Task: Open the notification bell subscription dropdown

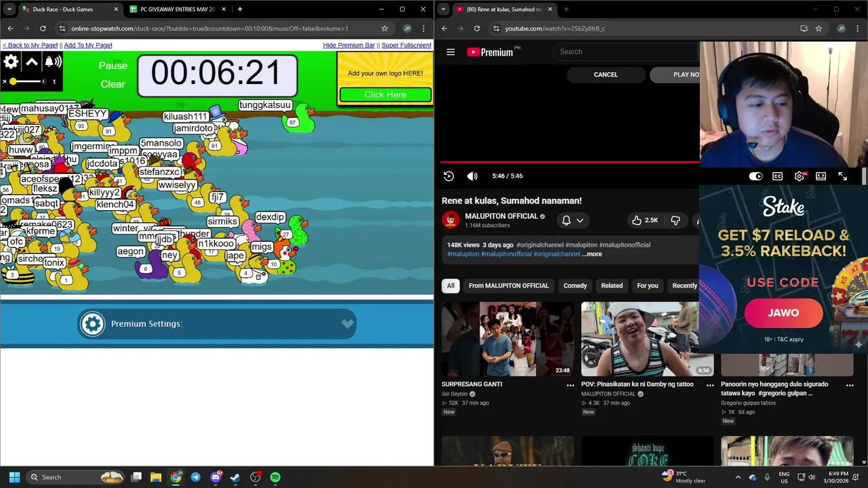Action: tap(572, 220)
